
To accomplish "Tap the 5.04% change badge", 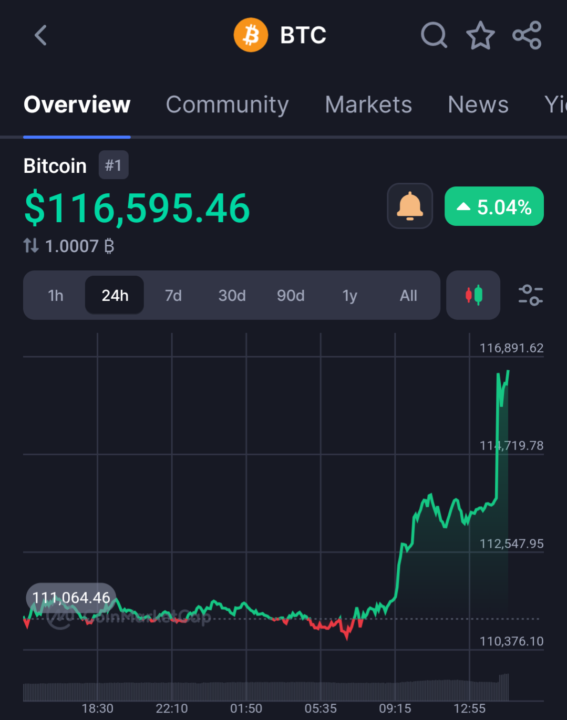I will pyautogui.click(x=494, y=206).
